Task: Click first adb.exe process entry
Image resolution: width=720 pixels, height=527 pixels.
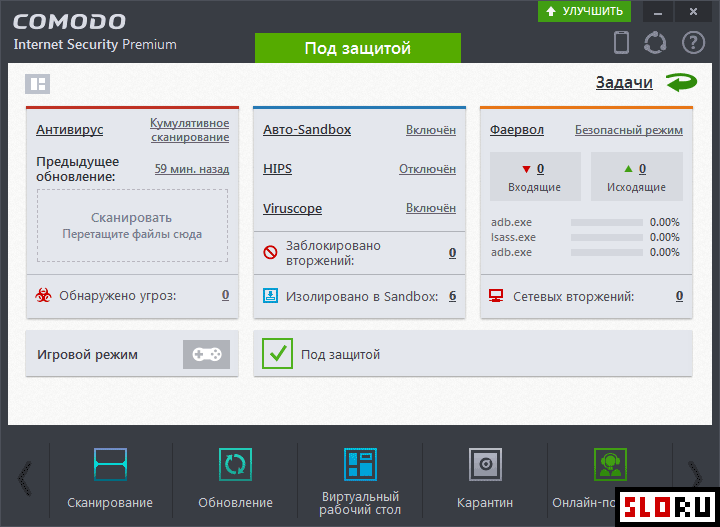Action: pyautogui.click(x=511, y=222)
